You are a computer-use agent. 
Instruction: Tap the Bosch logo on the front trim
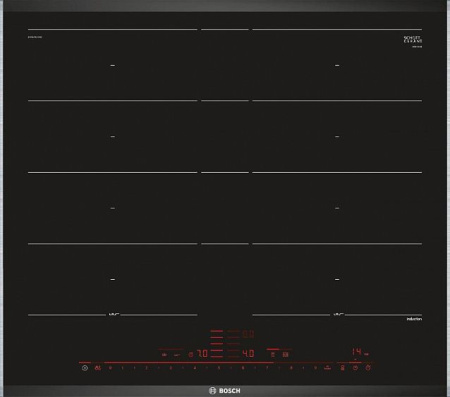224,391
